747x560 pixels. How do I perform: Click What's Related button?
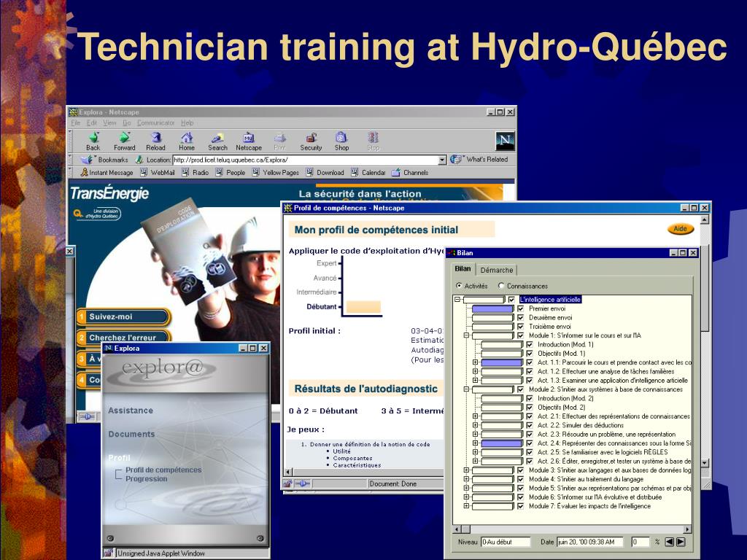[480, 160]
